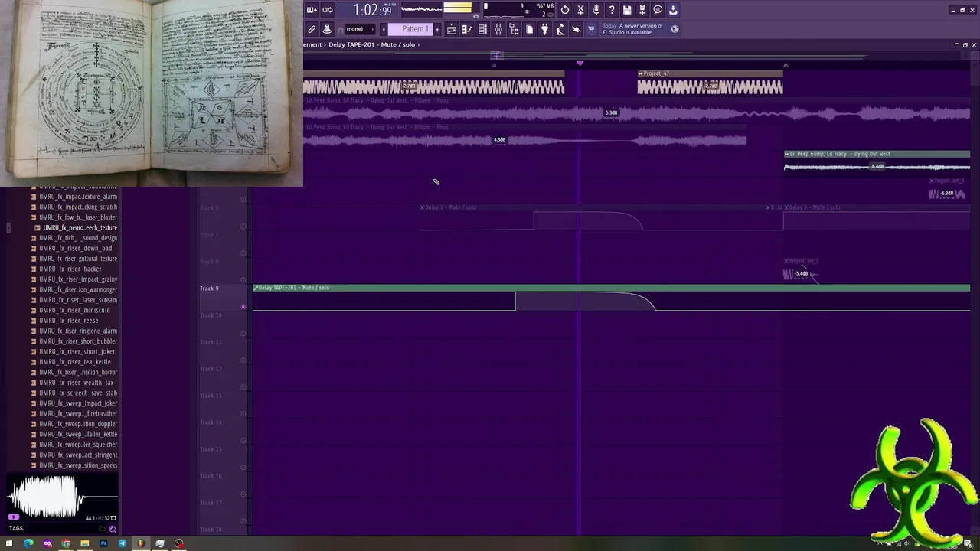Click the typing keyboard stamp icon
The image size is (980, 551).
pyautogui.click(x=327, y=29)
